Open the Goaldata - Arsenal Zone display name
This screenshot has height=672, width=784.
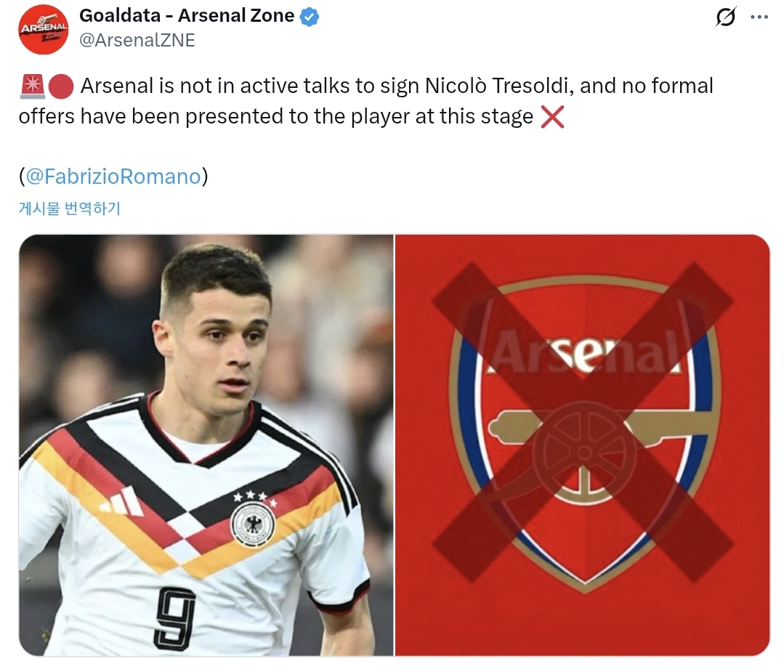186,16
